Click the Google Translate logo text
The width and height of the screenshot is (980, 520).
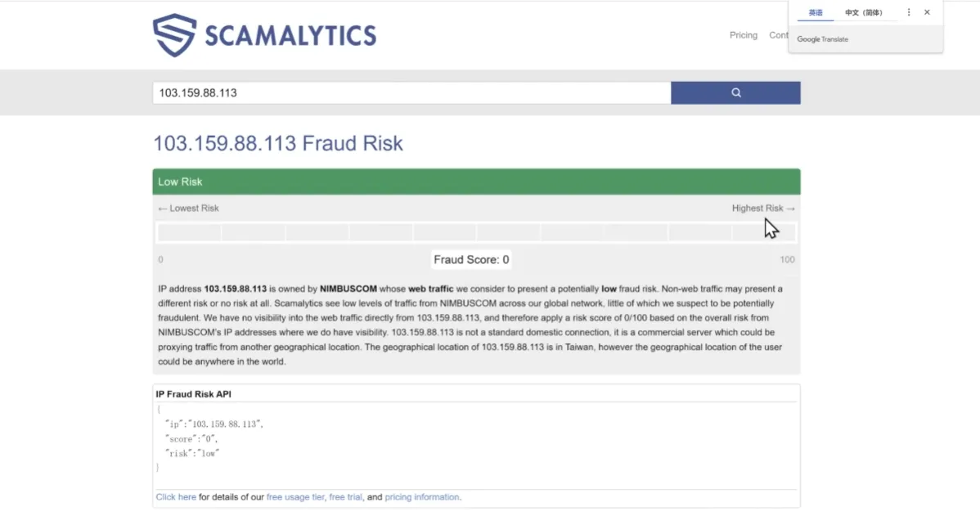tap(822, 39)
